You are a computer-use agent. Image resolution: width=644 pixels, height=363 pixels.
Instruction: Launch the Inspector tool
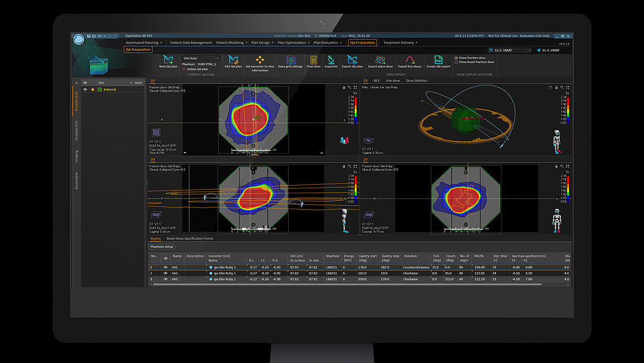pos(331,61)
